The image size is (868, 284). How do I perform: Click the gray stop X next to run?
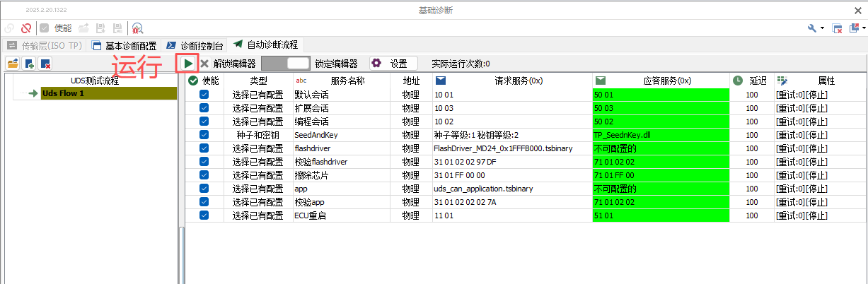pos(204,64)
